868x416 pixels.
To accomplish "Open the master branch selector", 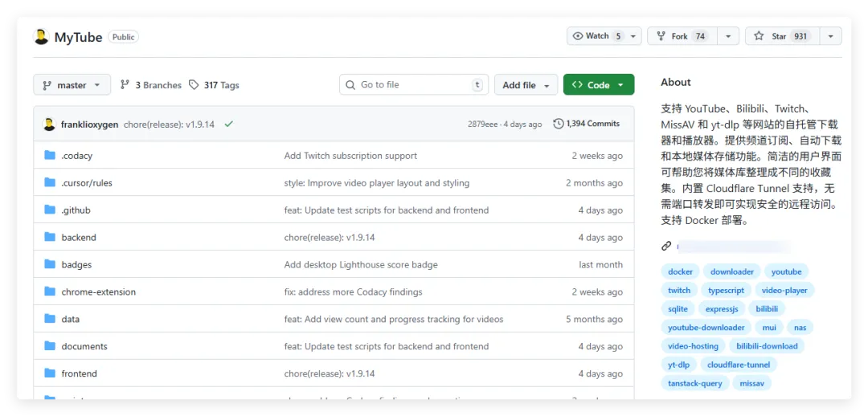I will [x=72, y=85].
